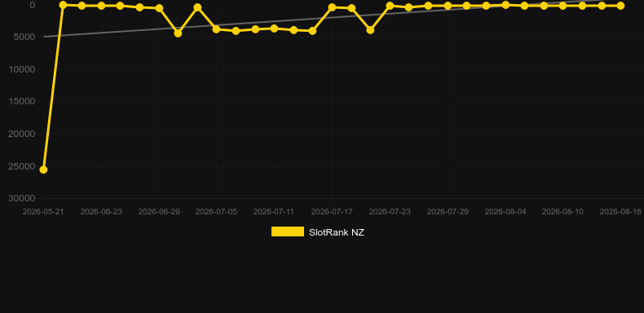Select the final data point above 2026-08-16
This screenshot has height=313, width=644.
coord(620,6)
